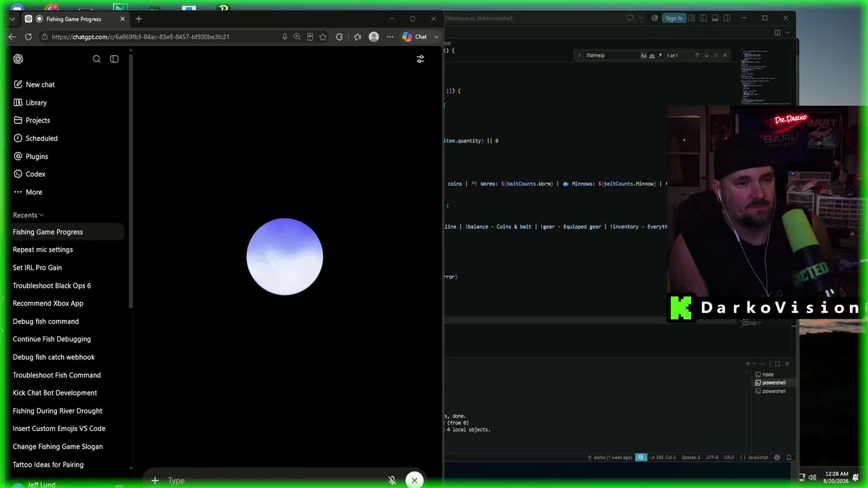Open the browser three-dot menu

390,37
